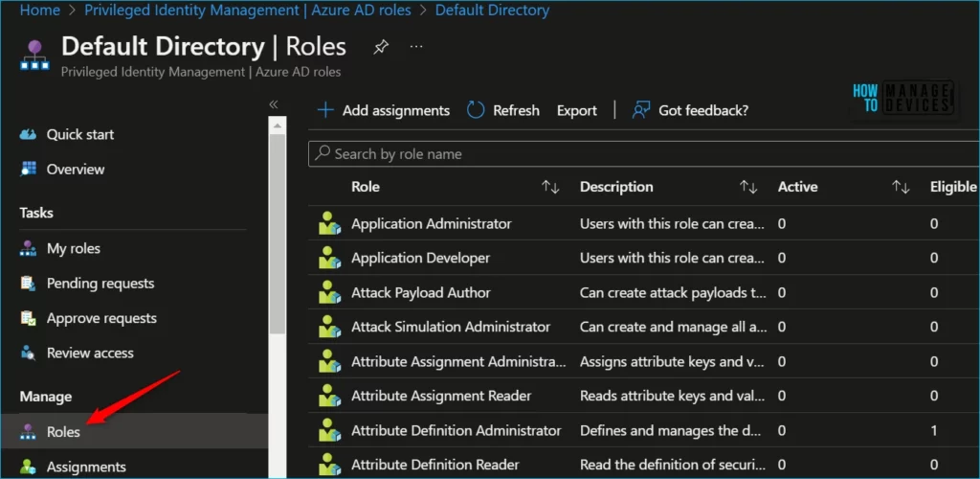
Task: Open Got feedback option
Action: click(x=690, y=110)
